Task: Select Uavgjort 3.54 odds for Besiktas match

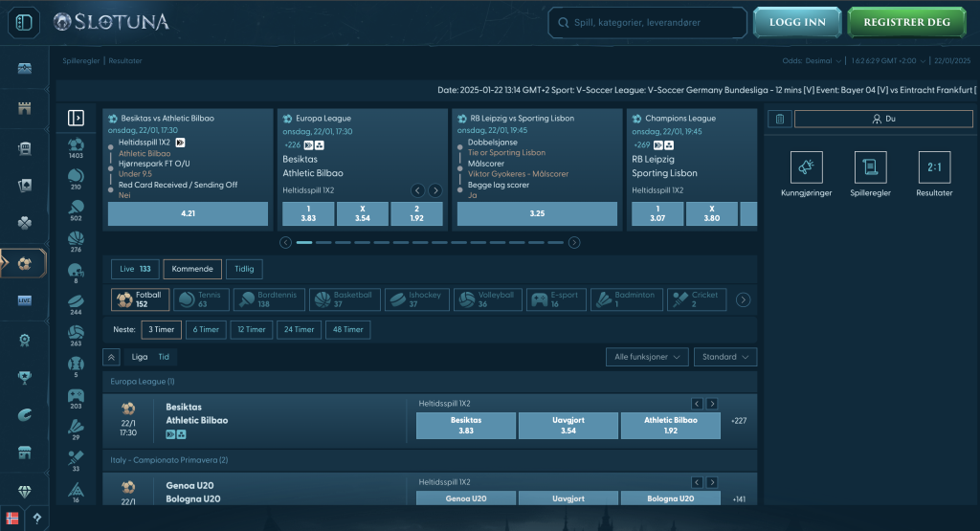Action: (568, 426)
